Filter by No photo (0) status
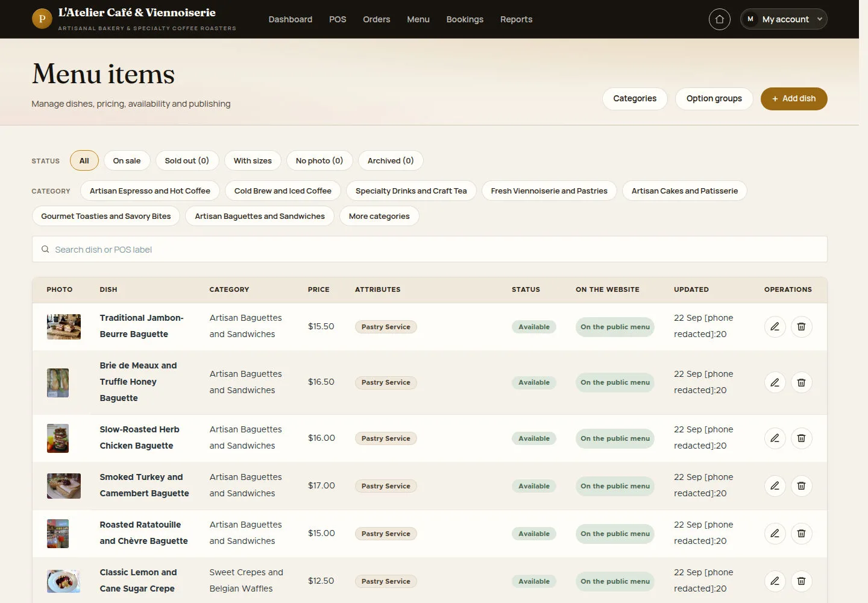 tap(319, 160)
